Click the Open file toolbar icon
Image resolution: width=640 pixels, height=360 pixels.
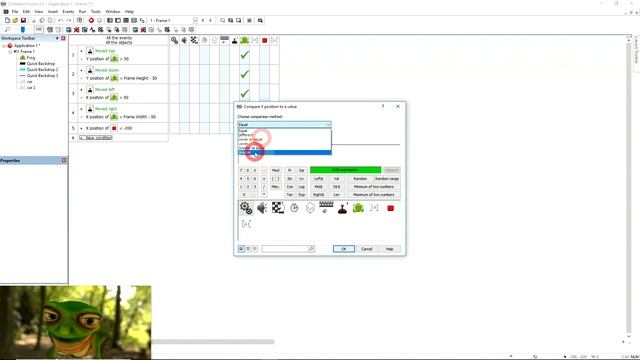15,20
